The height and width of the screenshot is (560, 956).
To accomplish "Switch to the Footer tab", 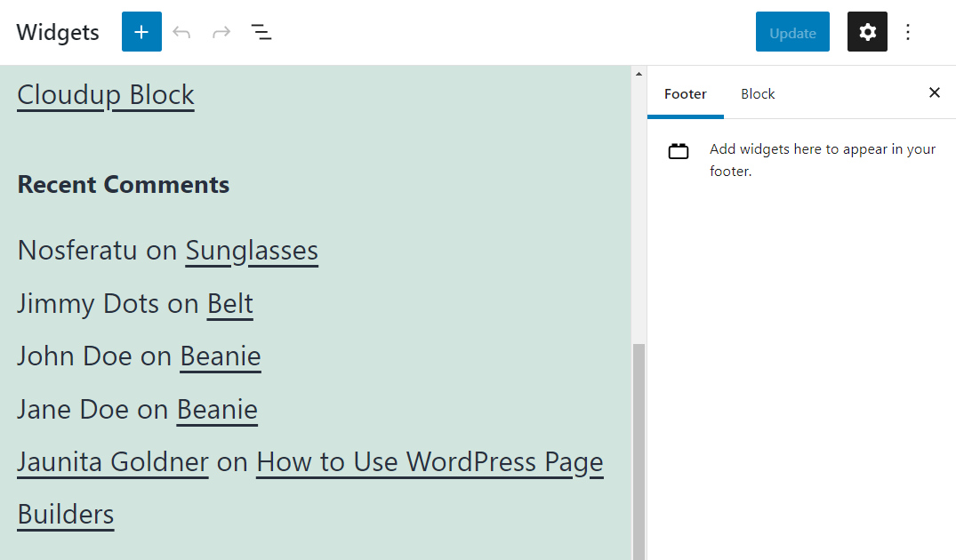I will (x=685, y=93).
